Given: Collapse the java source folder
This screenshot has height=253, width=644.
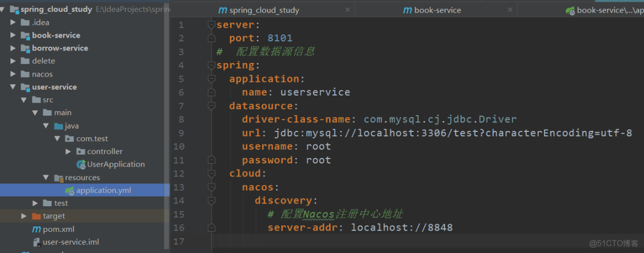Looking at the screenshot, I should pyautogui.click(x=46, y=126).
